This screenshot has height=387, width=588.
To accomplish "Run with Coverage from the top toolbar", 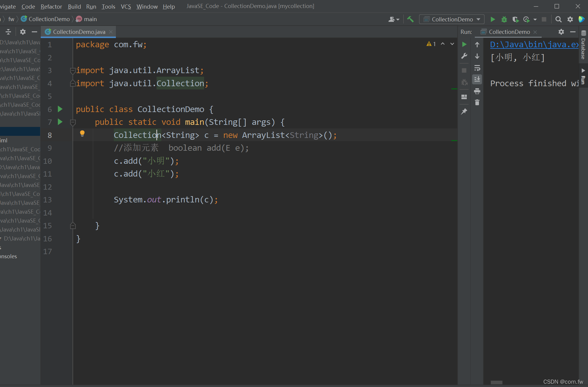I will click(516, 19).
